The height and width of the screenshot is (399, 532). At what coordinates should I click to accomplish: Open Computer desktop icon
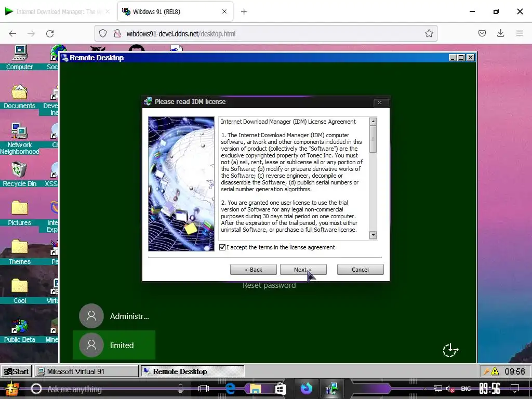(19, 58)
